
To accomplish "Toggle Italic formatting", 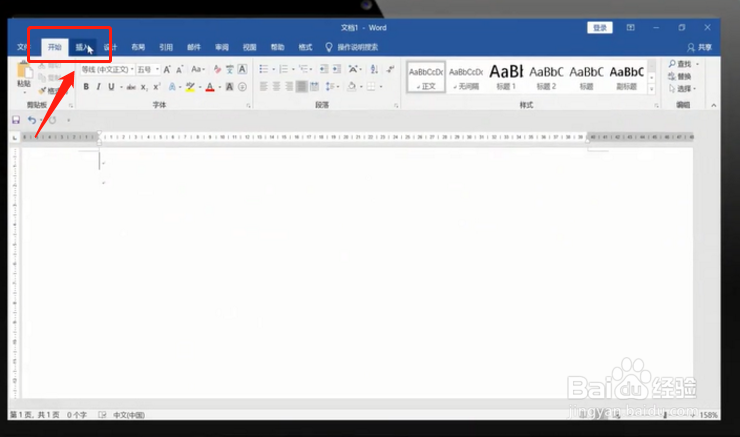I will coord(99,87).
